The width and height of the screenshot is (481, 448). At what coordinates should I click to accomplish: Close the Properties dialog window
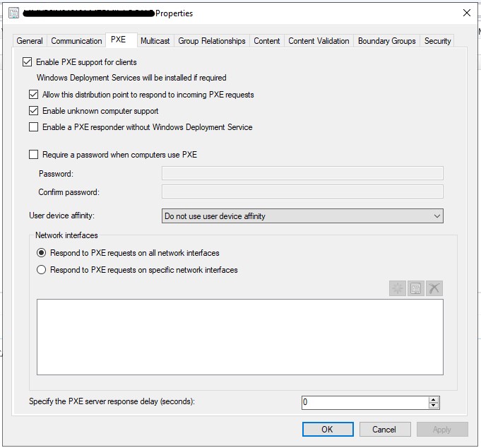click(465, 13)
